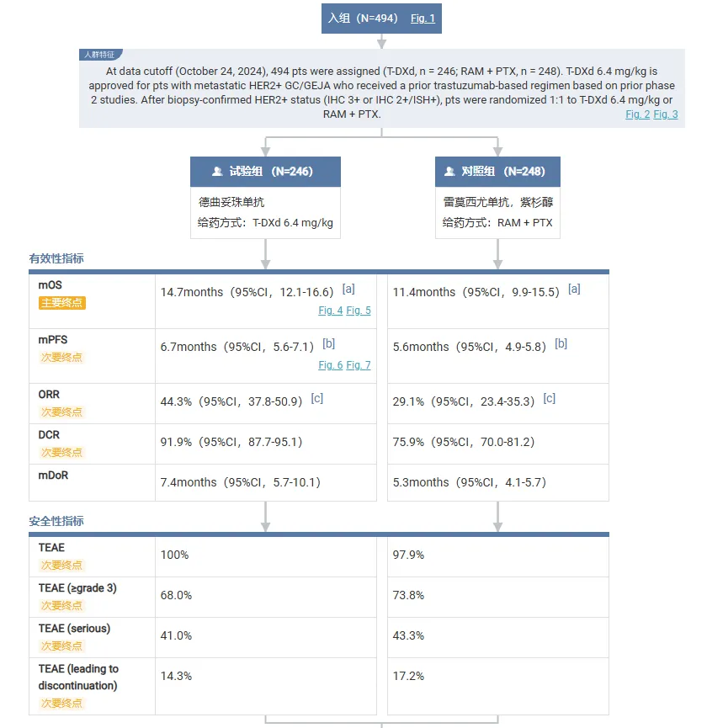707x728 pixels.
Task: Click footnote [c] next to 44.3% ORR
Action: point(316,399)
